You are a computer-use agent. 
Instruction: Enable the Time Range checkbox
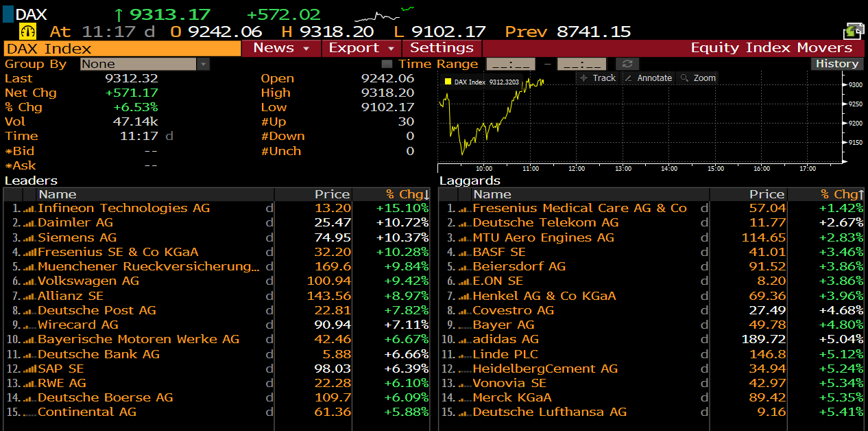coord(387,64)
